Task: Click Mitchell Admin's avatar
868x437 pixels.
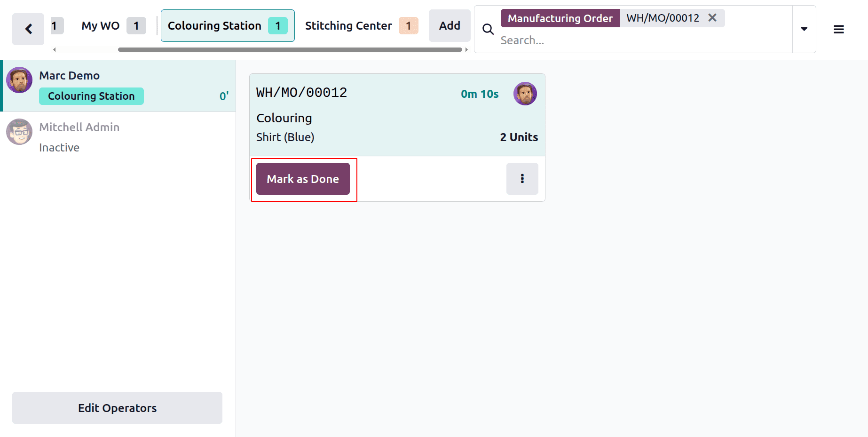Action: [19, 132]
